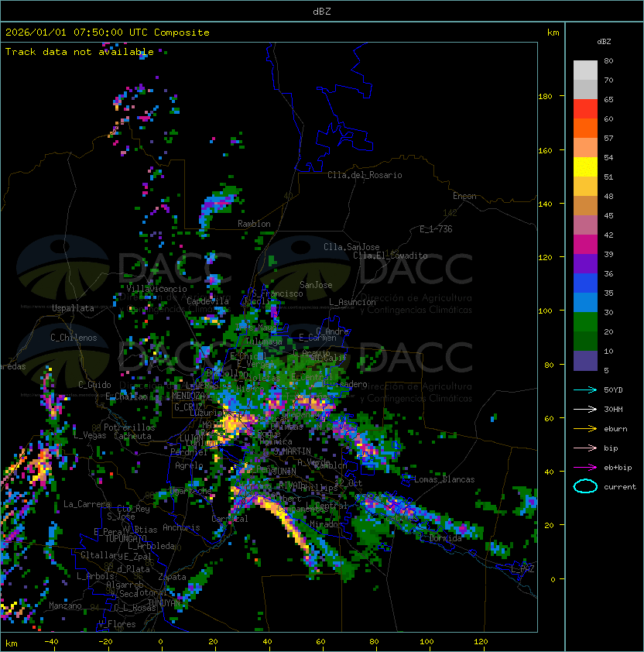Click the 'Villavicencio' map label
The width and height of the screenshot is (644, 652).
(156, 289)
